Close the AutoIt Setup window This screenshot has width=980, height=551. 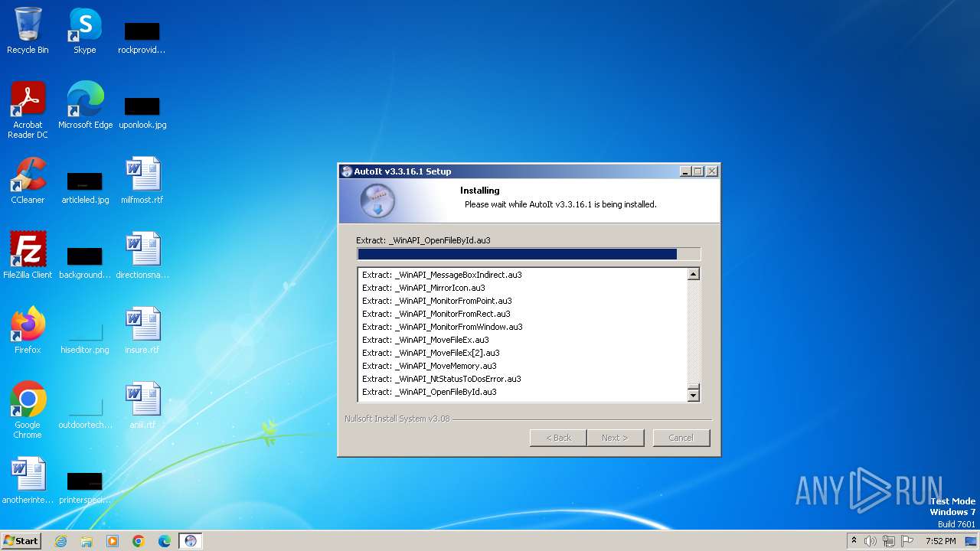coord(712,171)
